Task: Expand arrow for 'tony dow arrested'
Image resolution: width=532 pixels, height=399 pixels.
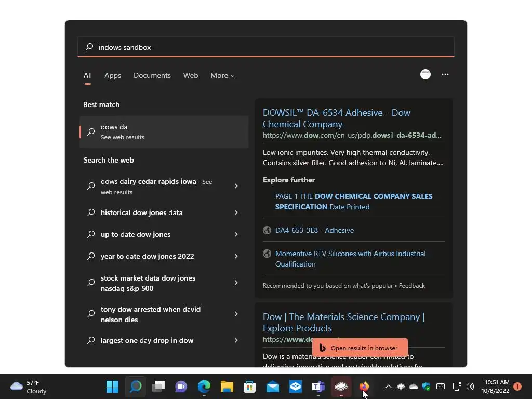Action: pos(236,314)
